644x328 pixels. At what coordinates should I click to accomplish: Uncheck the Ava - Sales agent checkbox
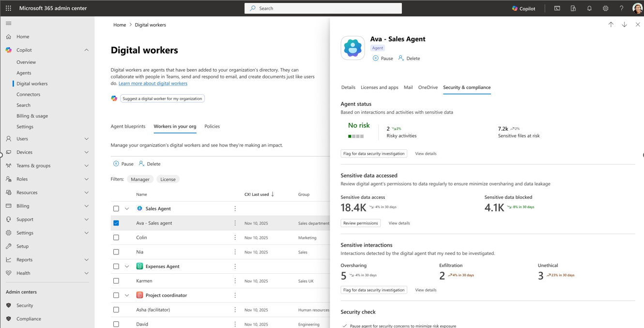(116, 223)
